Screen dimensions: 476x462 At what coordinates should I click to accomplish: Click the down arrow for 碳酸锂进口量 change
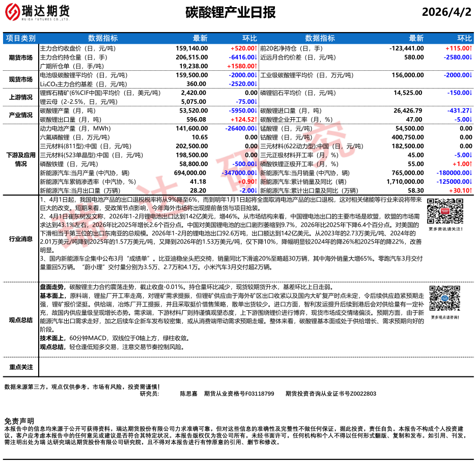point(470,111)
